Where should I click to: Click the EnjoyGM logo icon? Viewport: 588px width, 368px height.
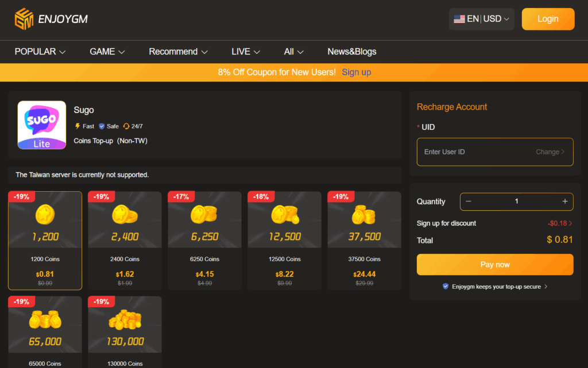(x=24, y=19)
